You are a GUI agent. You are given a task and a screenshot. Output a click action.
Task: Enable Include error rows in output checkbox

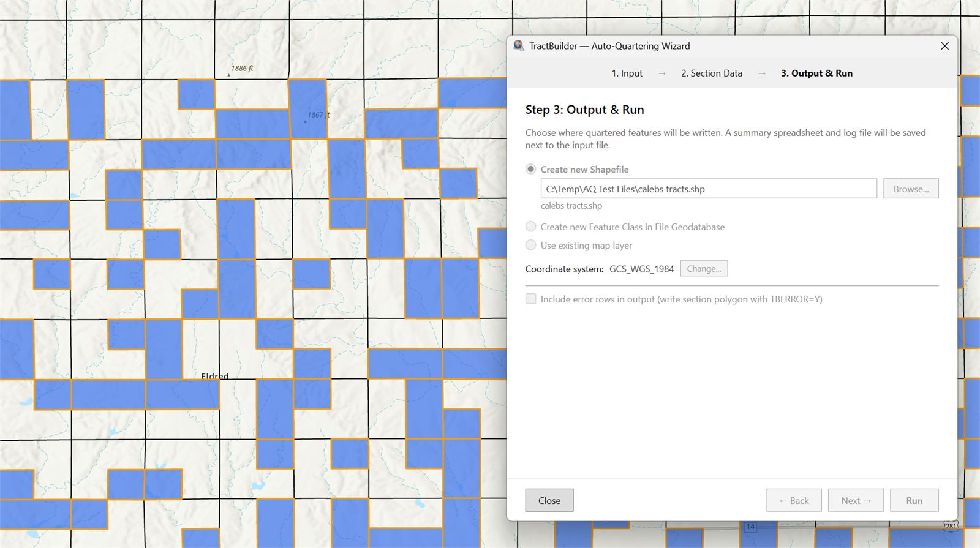pyautogui.click(x=531, y=299)
